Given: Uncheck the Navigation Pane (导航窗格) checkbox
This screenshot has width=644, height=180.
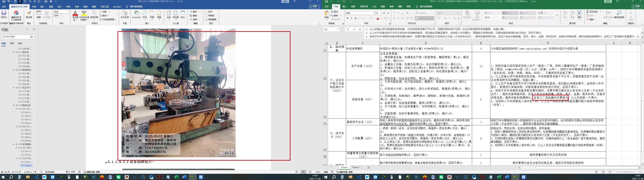Looking at the screenshot, I should pos(206,19).
